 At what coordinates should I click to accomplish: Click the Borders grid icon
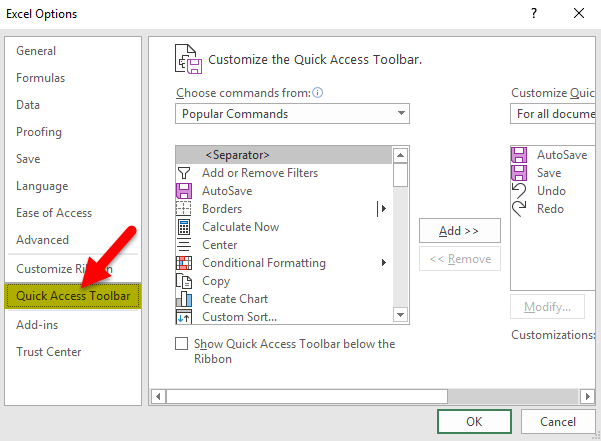pos(184,209)
